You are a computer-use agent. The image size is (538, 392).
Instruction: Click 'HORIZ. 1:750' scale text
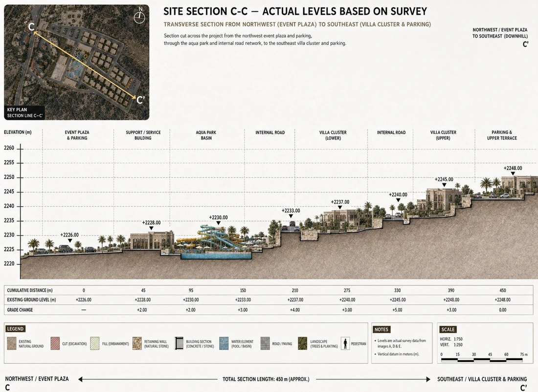click(x=451, y=339)
